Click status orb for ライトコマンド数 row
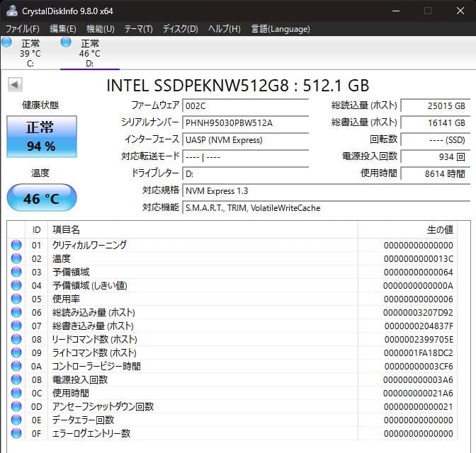The width and height of the screenshot is (476, 453). point(16,352)
